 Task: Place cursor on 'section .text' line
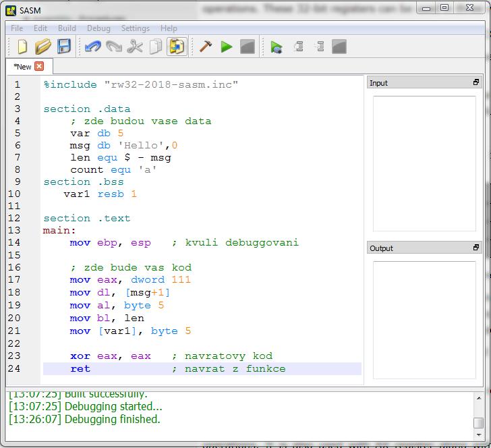pyautogui.click(x=87, y=219)
